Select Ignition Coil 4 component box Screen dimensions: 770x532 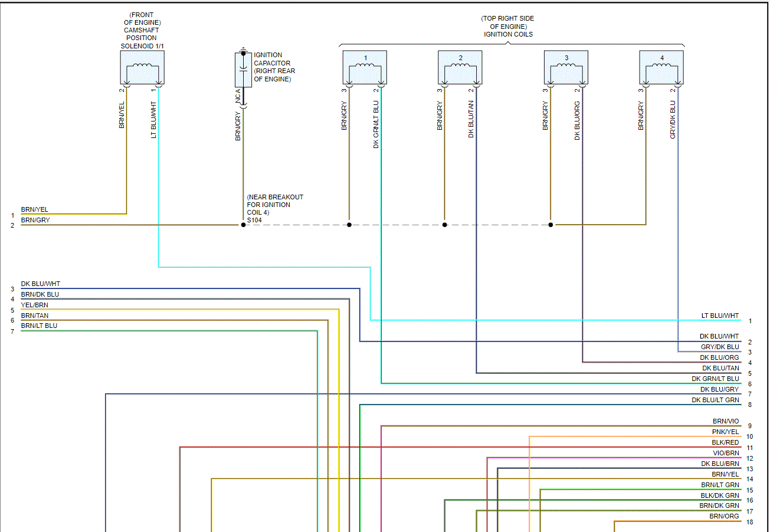pos(661,67)
